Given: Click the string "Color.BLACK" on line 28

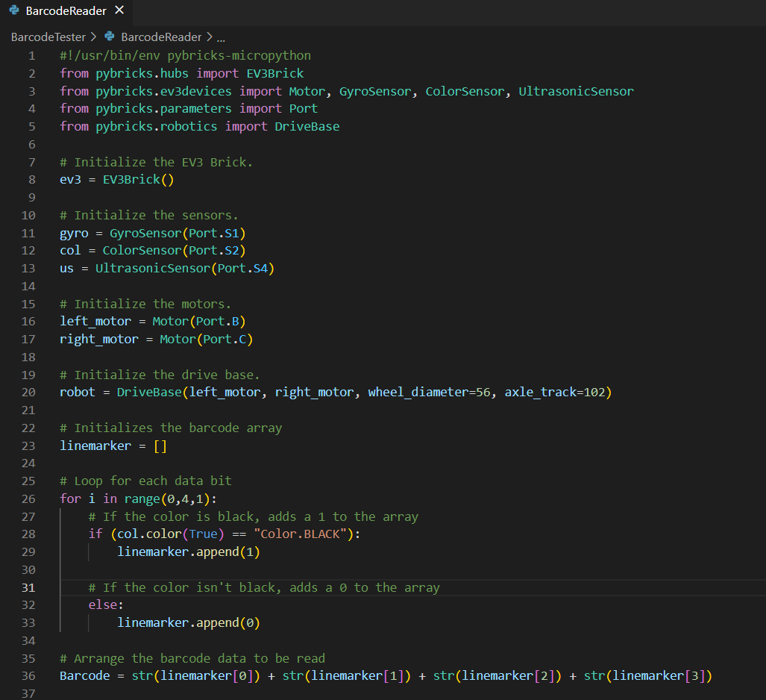Looking at the screenshot, I should [300, 534].
